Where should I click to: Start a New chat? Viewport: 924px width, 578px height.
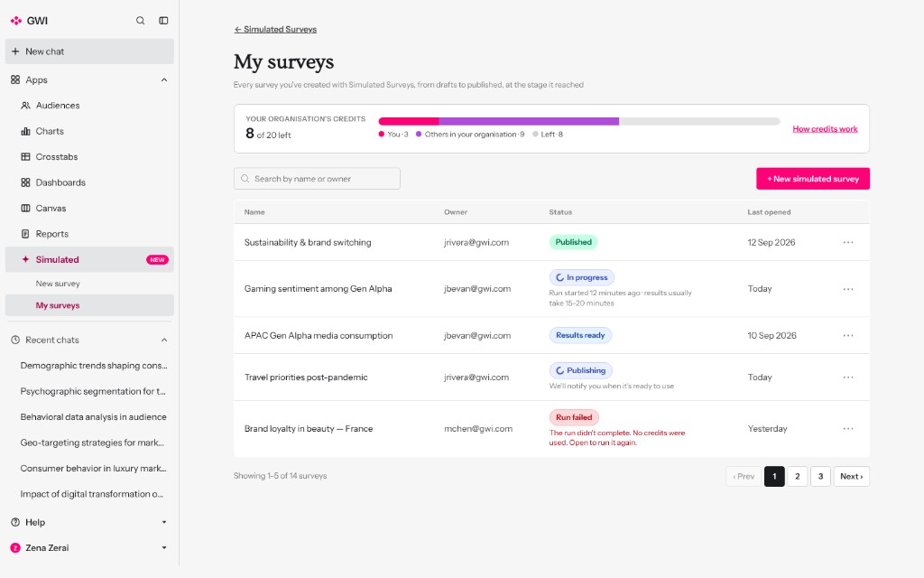point(89,51)
